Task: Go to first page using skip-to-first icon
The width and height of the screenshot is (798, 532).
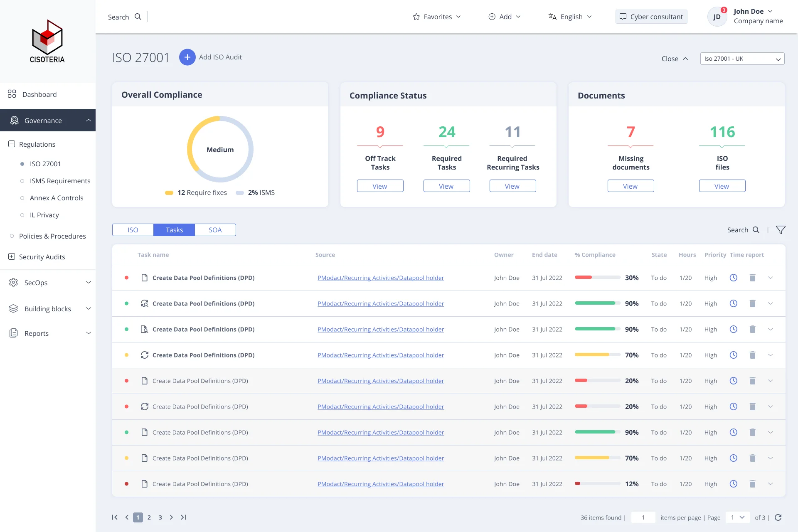Action: click(x=115, y=517)
